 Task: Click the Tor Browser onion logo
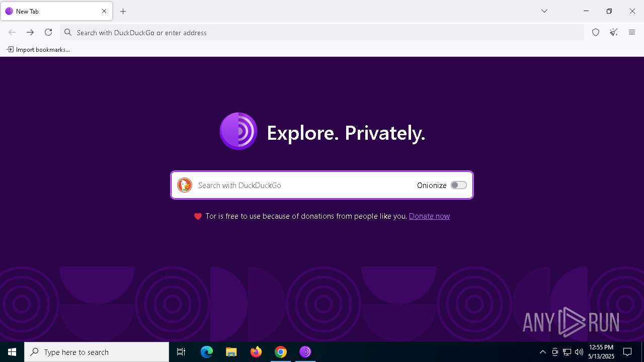238,131
